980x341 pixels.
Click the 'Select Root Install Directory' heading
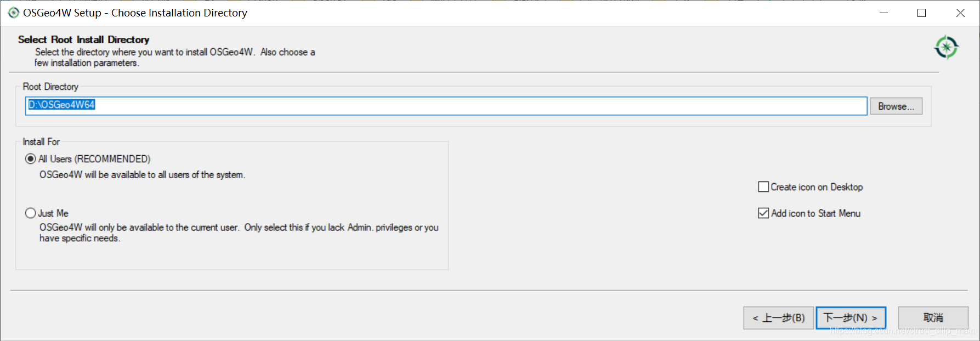(83, 39)
